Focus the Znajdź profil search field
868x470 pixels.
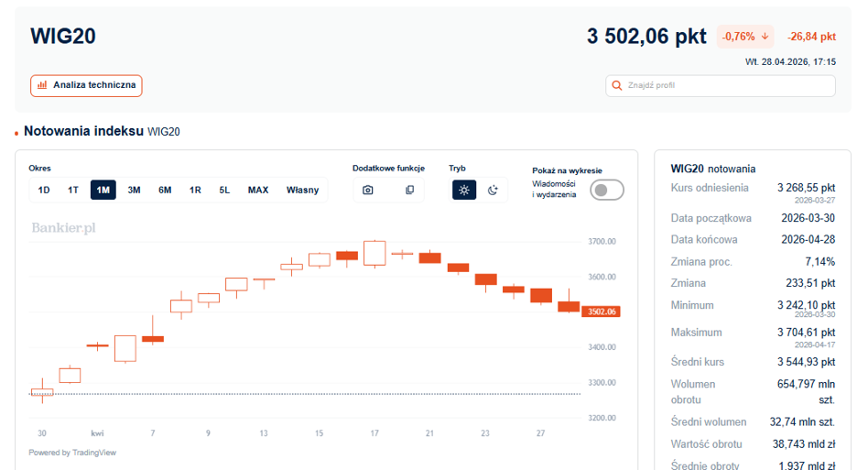click(721, 86)
